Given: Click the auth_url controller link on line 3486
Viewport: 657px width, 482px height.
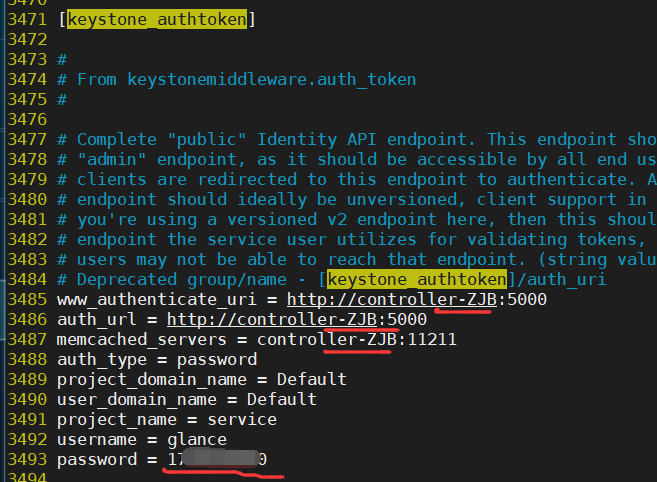Looking at the screenshot, I should pyautogui.click(x=297, y=319).
